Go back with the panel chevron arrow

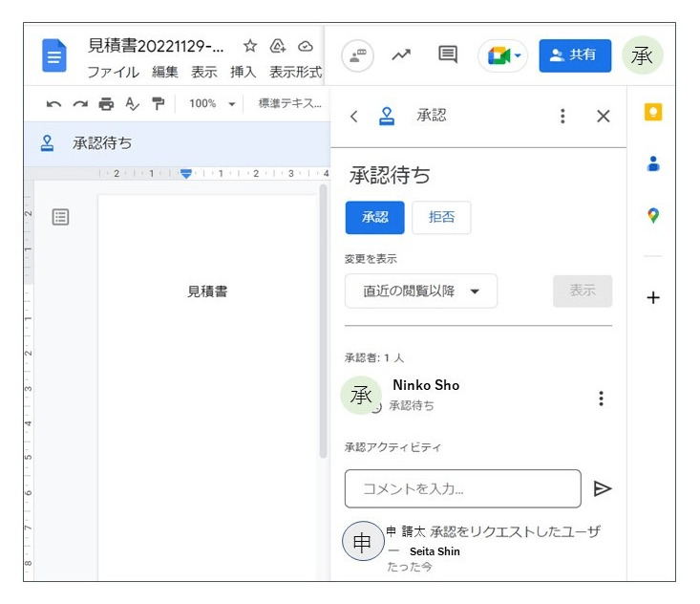click(x=354, y=117)
